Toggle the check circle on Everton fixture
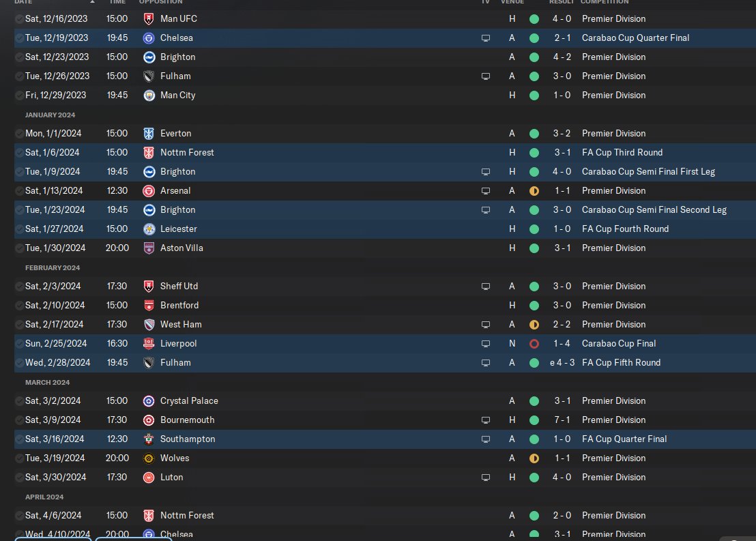Viewport: 756px width, 541px height. pyautogui.click(x=19, y=134)
